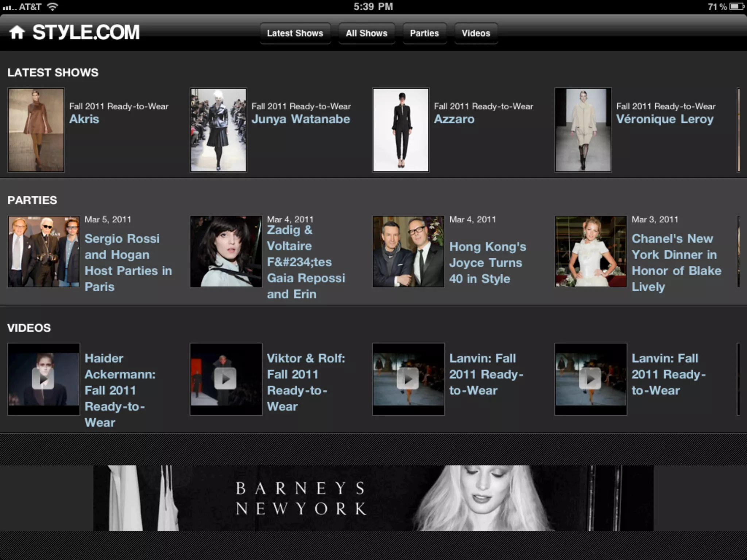This screenshot has height=560, width=747.
Task: Tap the PARTIES section heading
Action: 32,200
